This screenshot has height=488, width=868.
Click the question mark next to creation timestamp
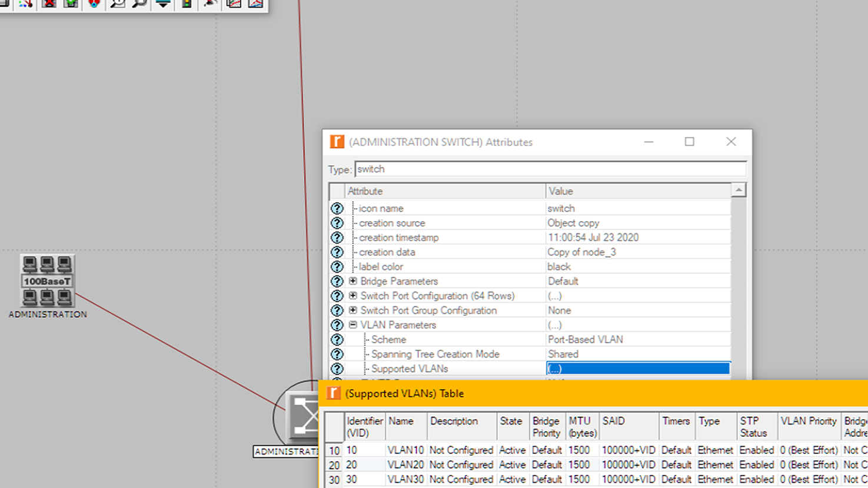[337, 238]
